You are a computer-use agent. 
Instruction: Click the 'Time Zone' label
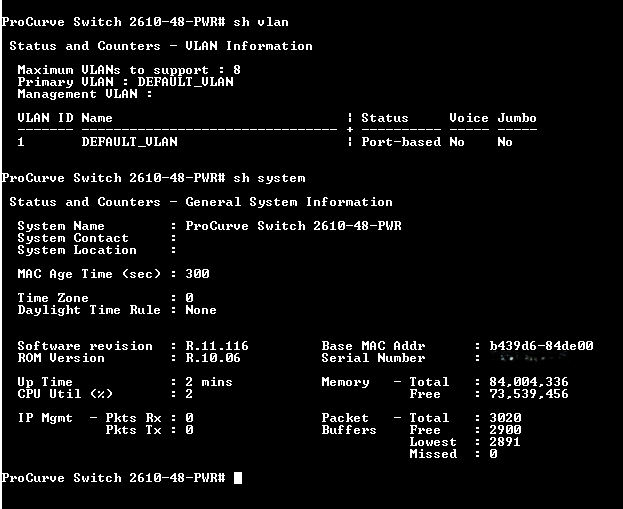click(x=53, y=298)
